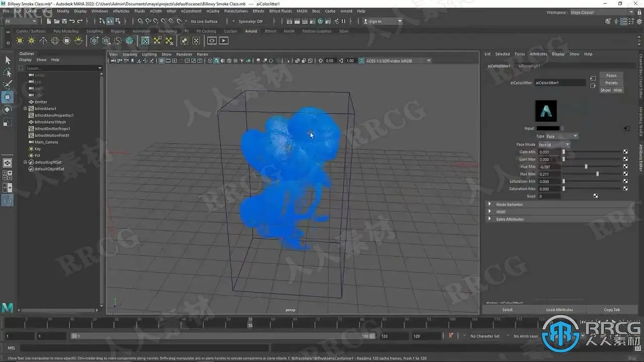Click the checker map button for Hue Max
644x362 pixels.
point(625,174)
